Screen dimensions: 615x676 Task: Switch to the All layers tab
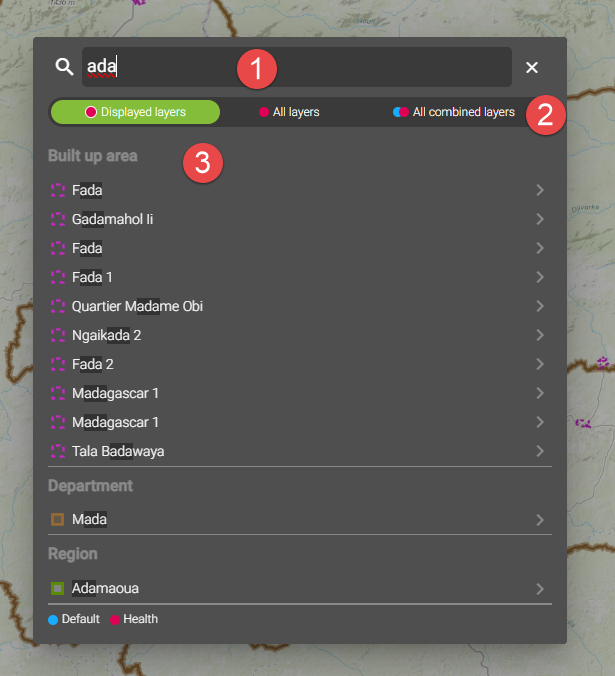[x=289, y=112]
